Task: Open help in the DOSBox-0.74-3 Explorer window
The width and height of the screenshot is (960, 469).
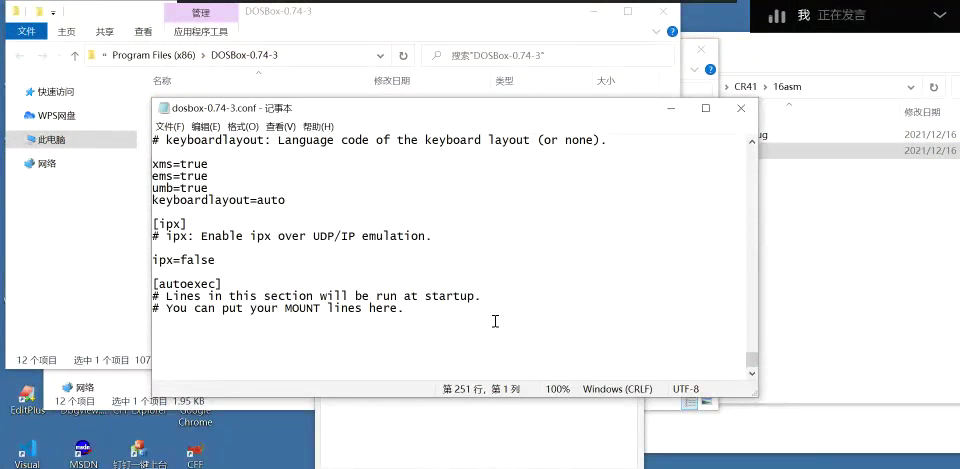Action: tap(672, 32)
